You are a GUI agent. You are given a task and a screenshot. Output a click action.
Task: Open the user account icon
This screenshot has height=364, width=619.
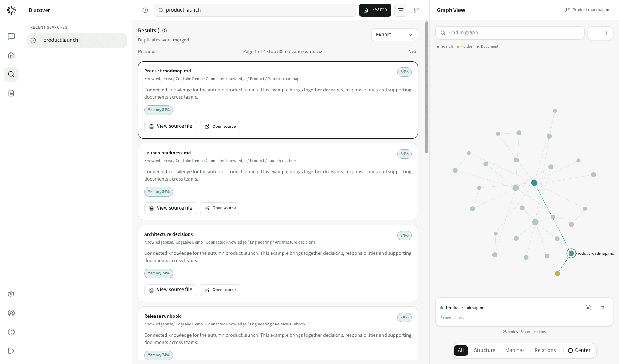point(11,313)
